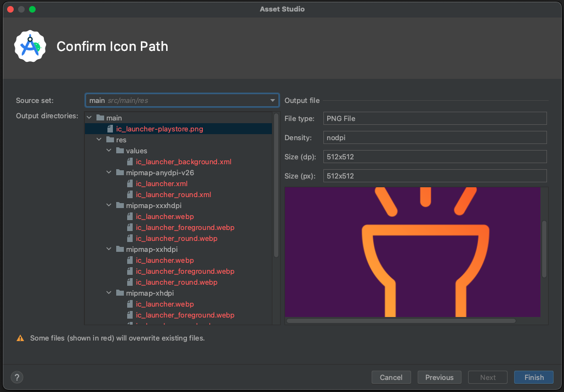
Task: Select the mipmap-xhdpi folder in the tree
Action: [x=137, y=293]
